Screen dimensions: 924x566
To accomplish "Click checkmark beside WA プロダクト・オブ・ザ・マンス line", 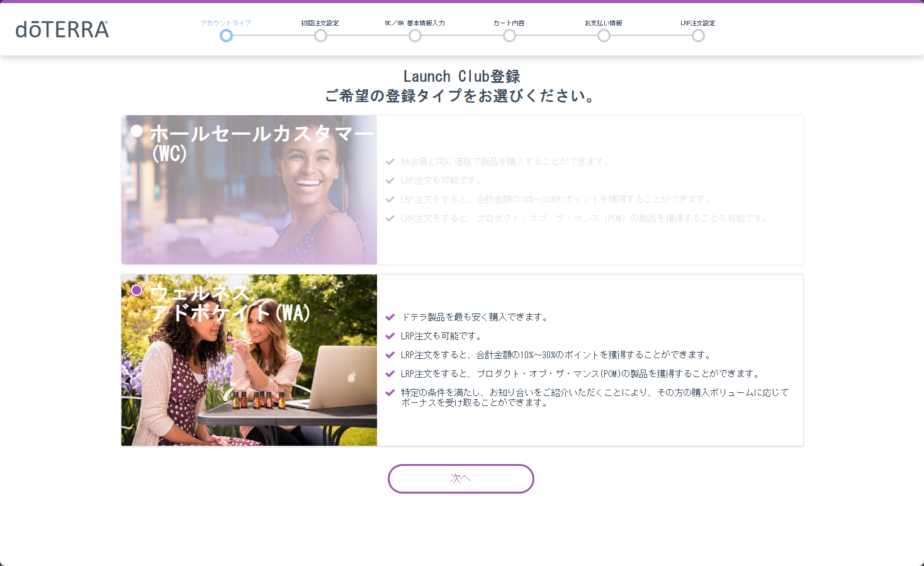I will pos(390,374).
